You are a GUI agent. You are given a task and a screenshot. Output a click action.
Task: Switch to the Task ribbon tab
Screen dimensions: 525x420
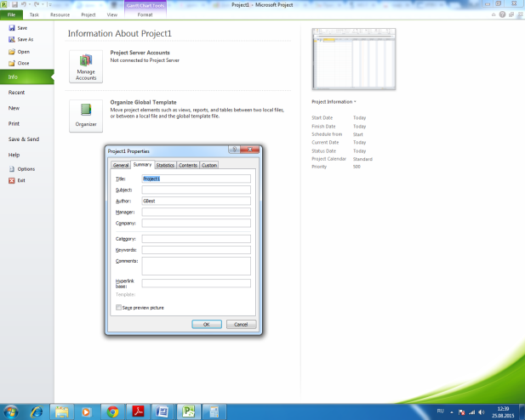pos(34,14)
